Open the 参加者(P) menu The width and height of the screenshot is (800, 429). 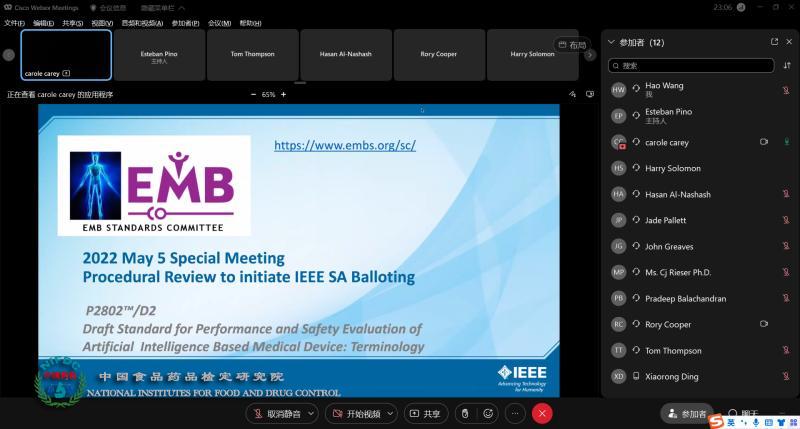coord(185,23)
